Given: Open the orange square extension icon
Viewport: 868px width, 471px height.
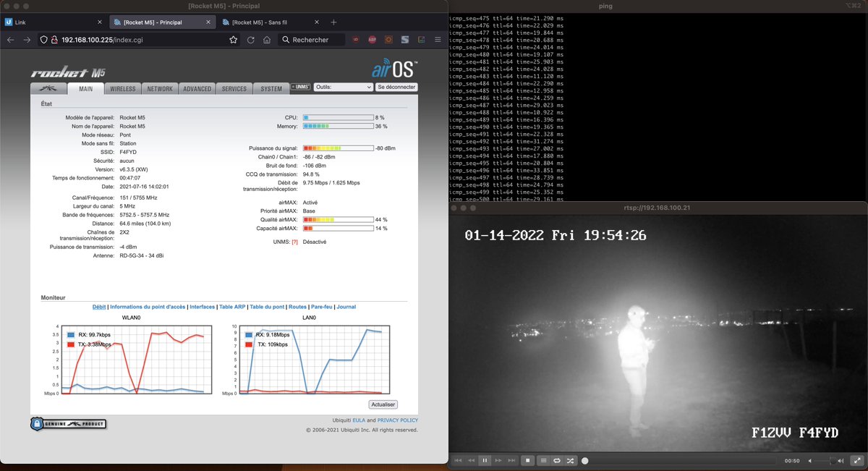Looking at the screenshot, I should (388, 40).
